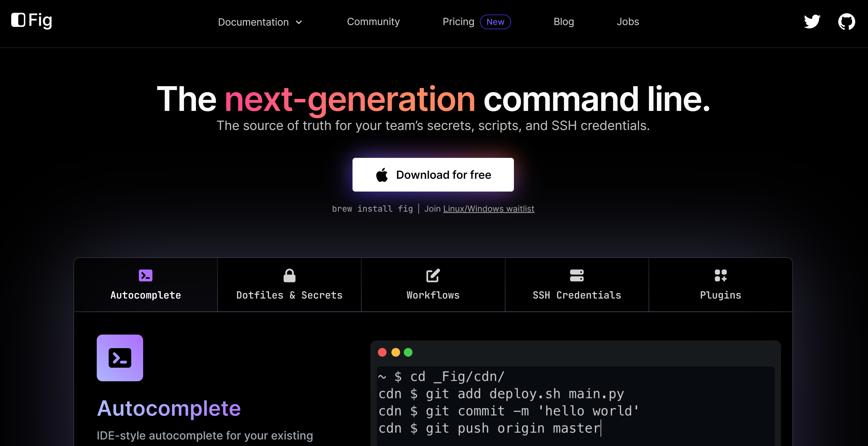Click the Workflows edit pencil icon

click(x=433, y=275)
